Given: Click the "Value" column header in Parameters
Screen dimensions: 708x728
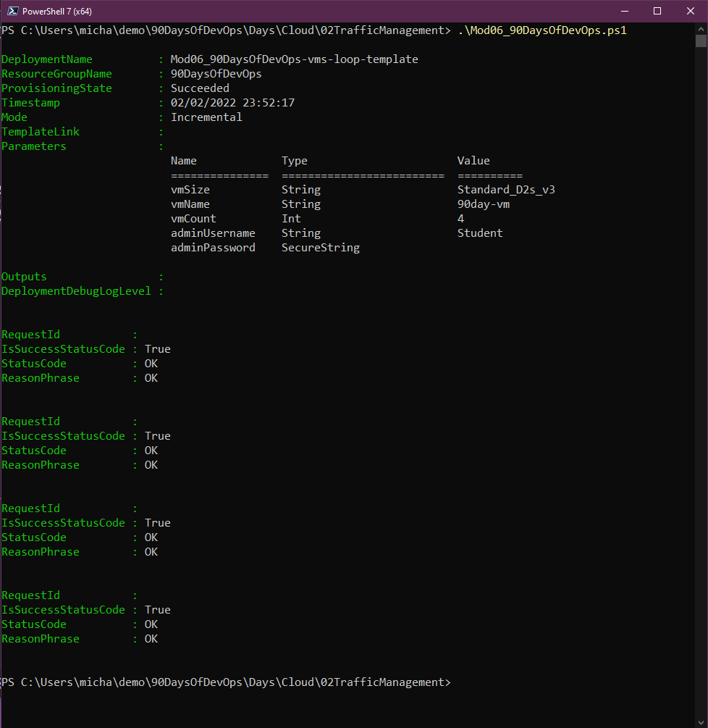Looking at the screenshot, I should [473, 161].
